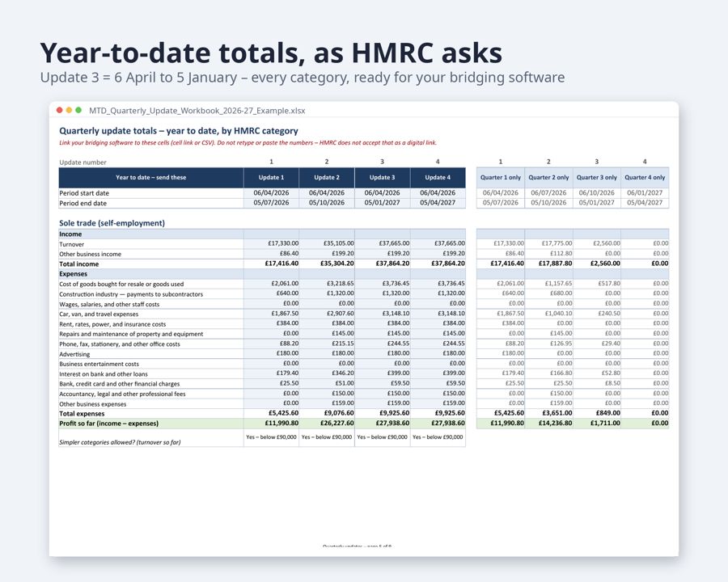Click the 'Total income' row label
This screenshot has height=582, width=728.
(79, 264)
